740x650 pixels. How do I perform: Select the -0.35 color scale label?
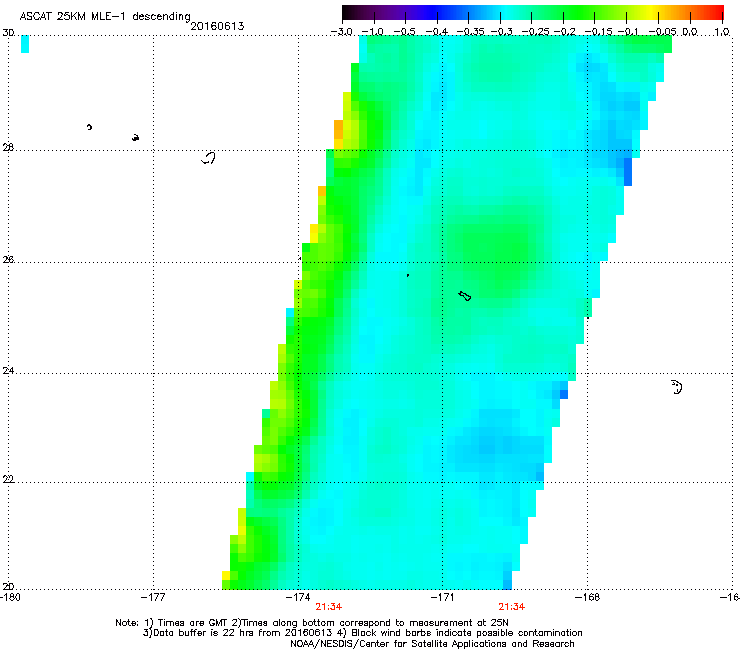click(468, 32)
